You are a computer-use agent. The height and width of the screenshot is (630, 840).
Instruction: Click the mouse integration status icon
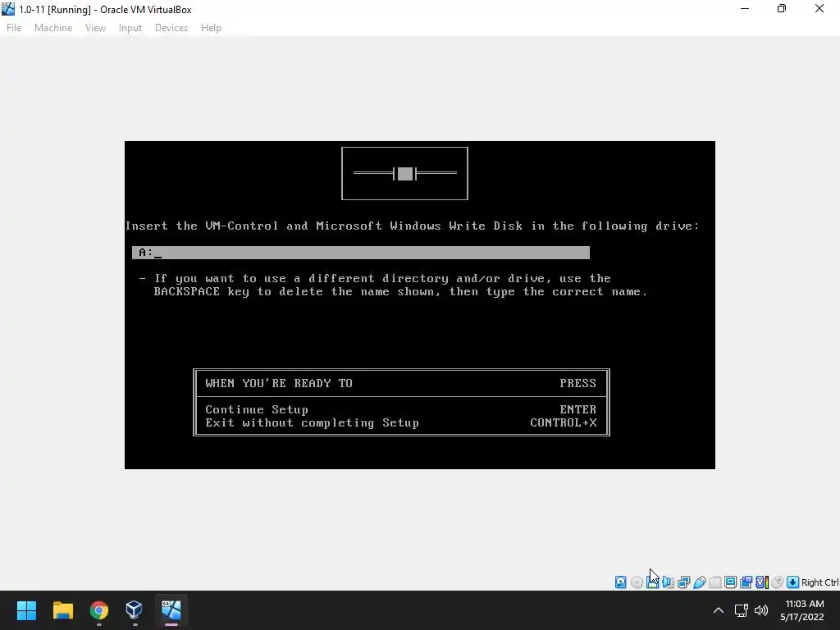pos(778,582)
